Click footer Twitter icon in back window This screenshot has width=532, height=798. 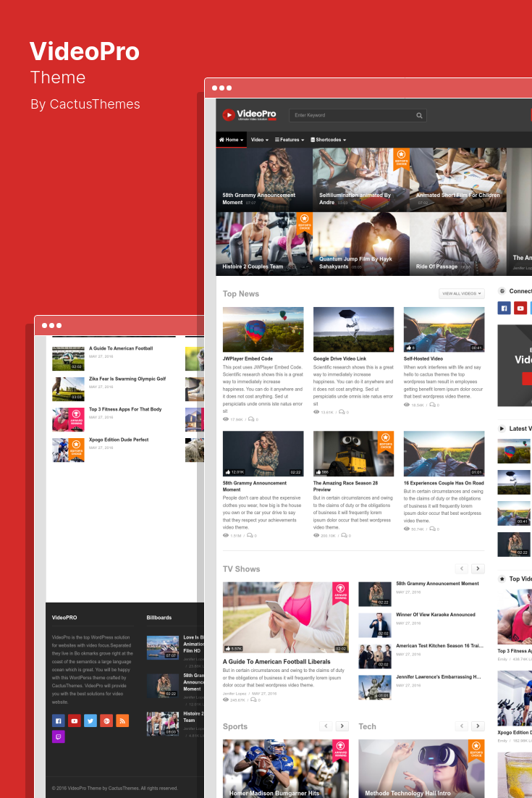pyautogui.click(x=90, y=721)
